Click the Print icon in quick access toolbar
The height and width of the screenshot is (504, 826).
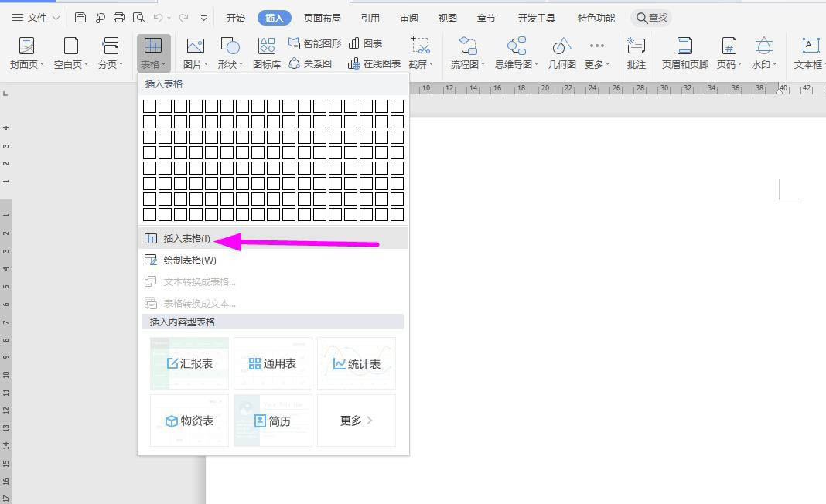point(119,18)
